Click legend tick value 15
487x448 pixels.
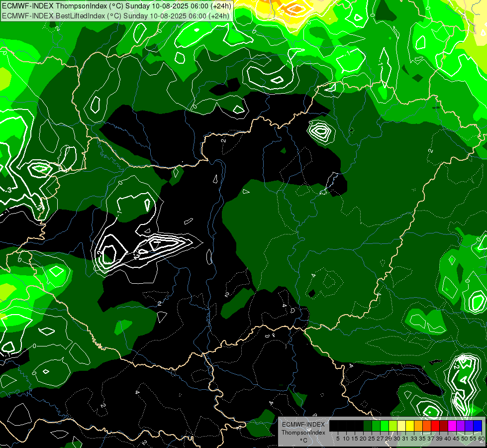coord(355,439)
